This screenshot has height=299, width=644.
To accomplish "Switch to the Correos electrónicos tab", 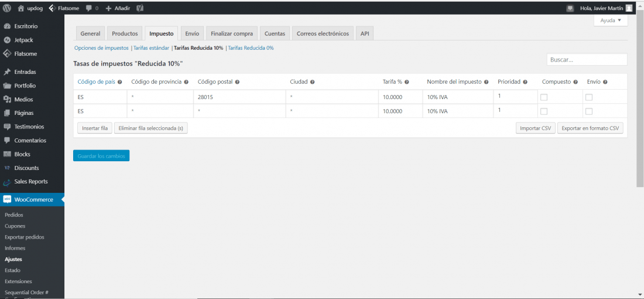I will click(323, 34).
